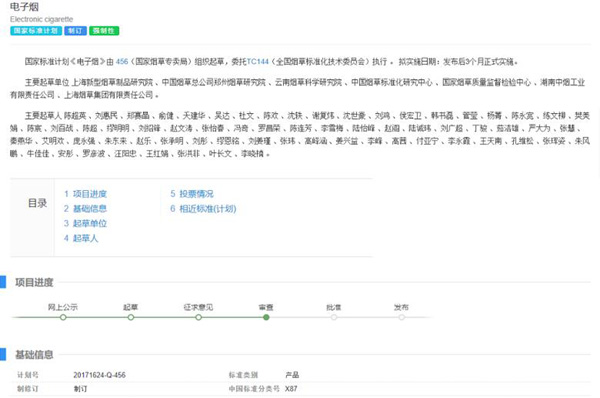Click the plan number 20171624-Q-456
Viewport: 600px width, 398px height.
click(x=99, y=375)
